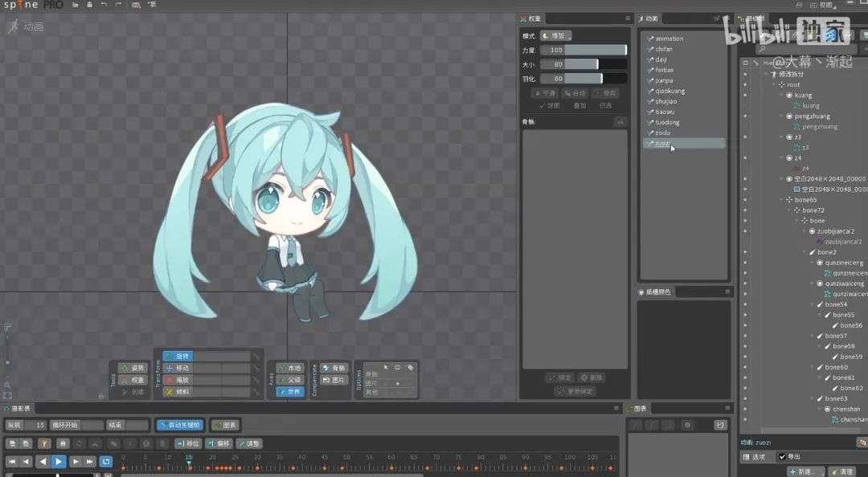The image size is (868, 477).
Task: Adjust the Feather (羽化) slider at 60
Action: click(583, 79)
